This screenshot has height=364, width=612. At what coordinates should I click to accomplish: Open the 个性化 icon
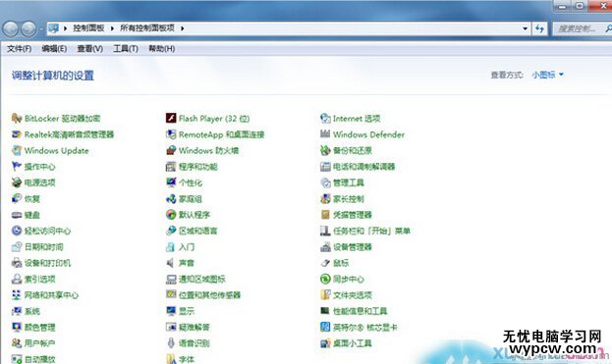171,182
